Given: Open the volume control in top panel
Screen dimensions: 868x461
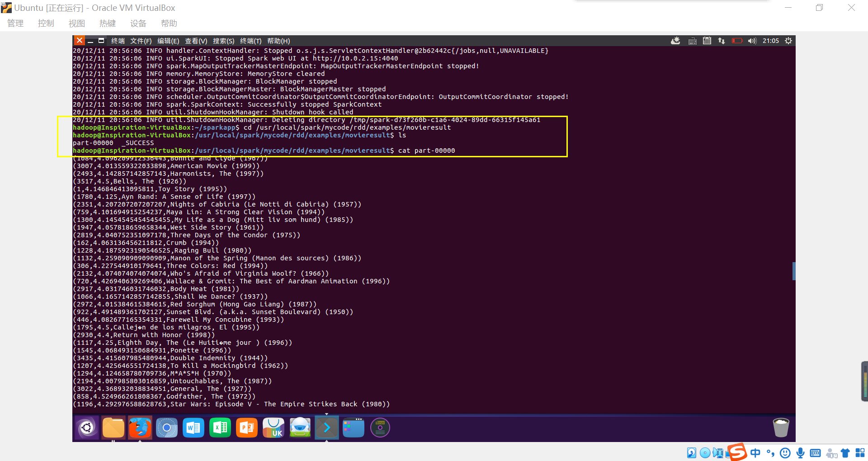Looking at the screenshot, I should (x=752, y=41).
